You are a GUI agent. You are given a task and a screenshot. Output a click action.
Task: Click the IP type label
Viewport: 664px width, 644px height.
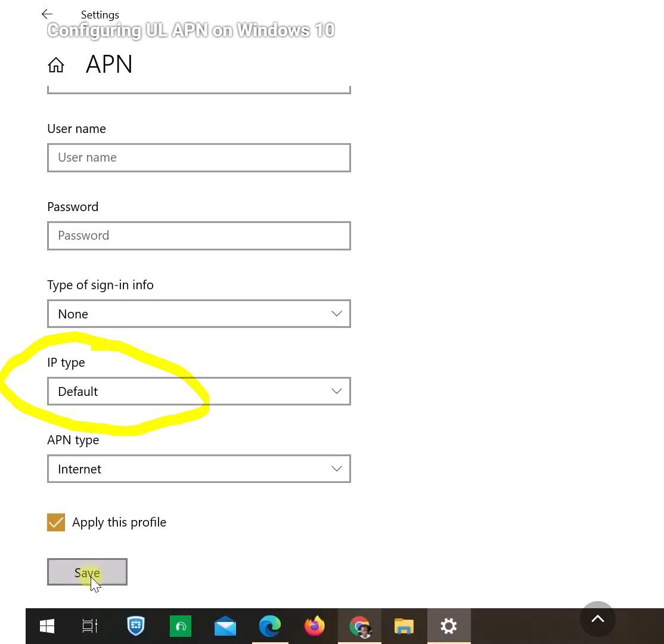pos(66,363)
